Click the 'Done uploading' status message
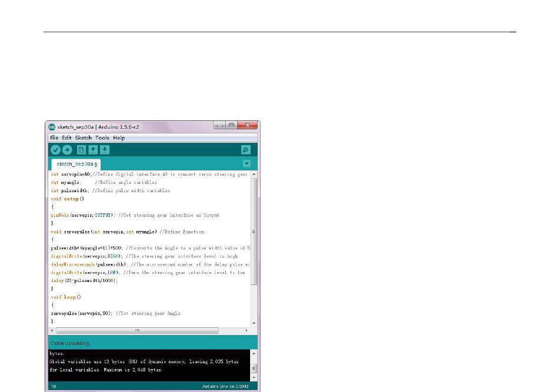559x392 pixels. [70, 344]
